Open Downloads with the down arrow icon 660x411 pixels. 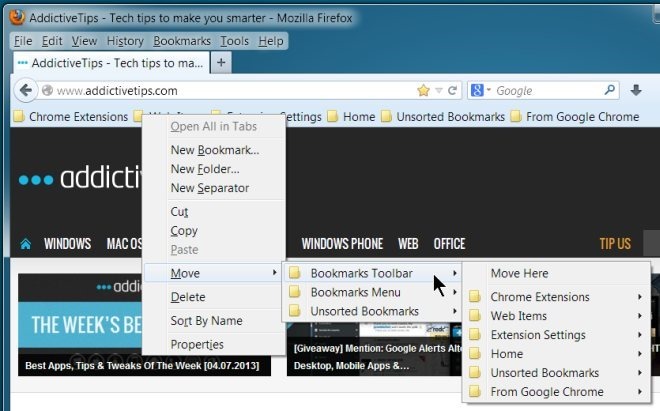point(636,90)
